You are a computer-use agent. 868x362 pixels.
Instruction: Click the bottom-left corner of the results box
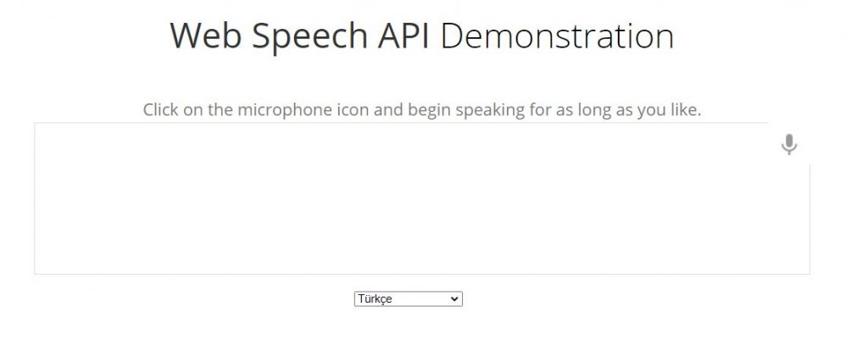42,267
